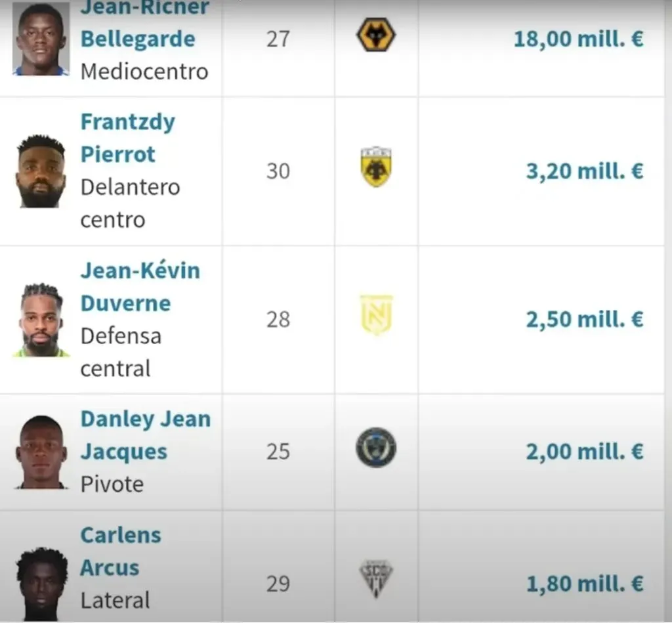Open Carlens Arcus' player photo
This screenshot has width=672, height=623.
(41, 583)
